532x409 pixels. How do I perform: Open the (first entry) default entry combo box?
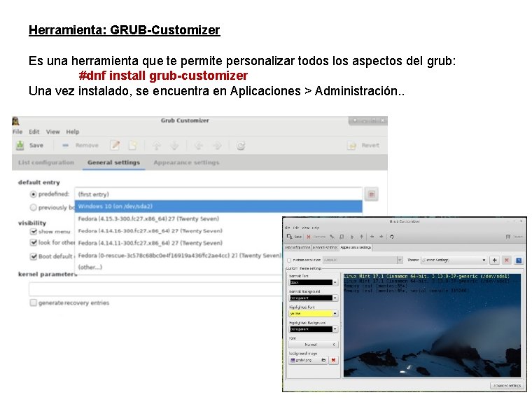point(218,194)
